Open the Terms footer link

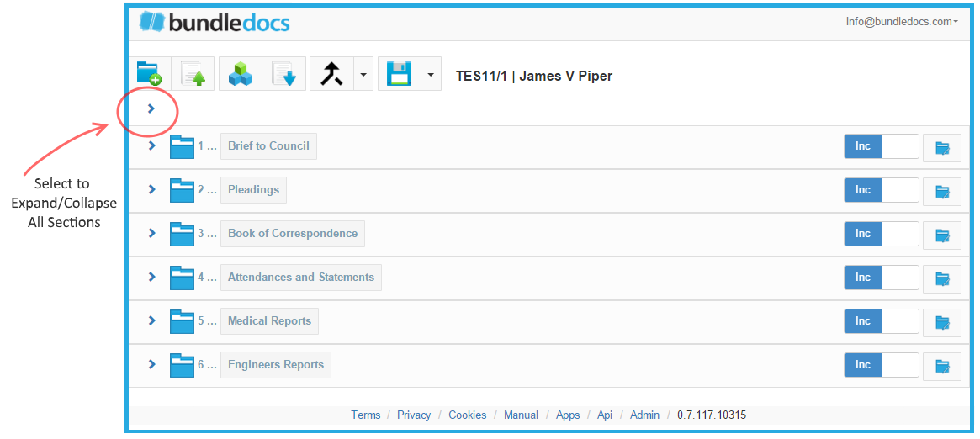(x=366, y=415)
